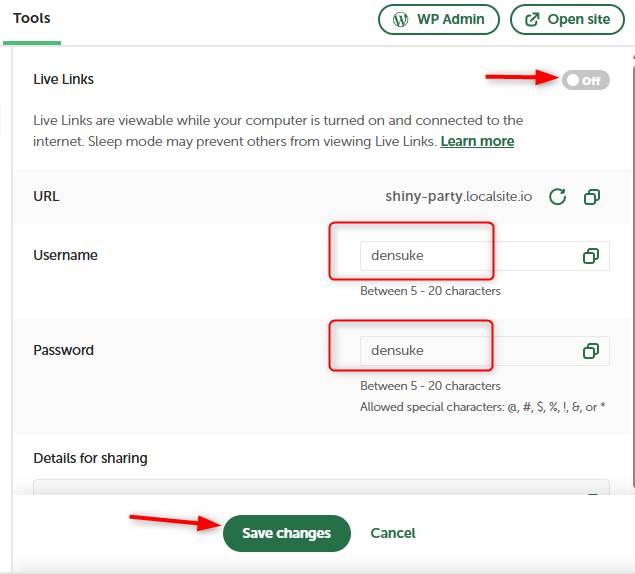Cancel the Live Links edits
This screenshot has width=635, height=574.
[393, 533]
